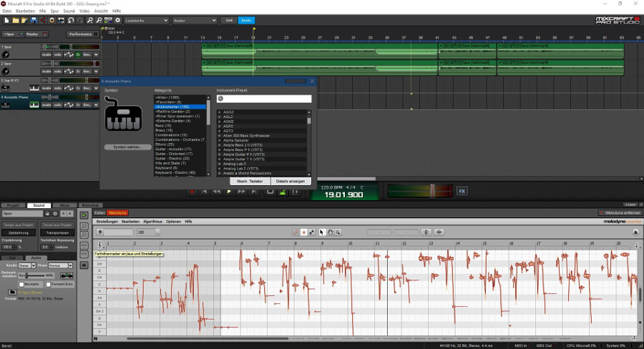Open Melodyne tempo 120 dropdown

click(x=157, y=232)
